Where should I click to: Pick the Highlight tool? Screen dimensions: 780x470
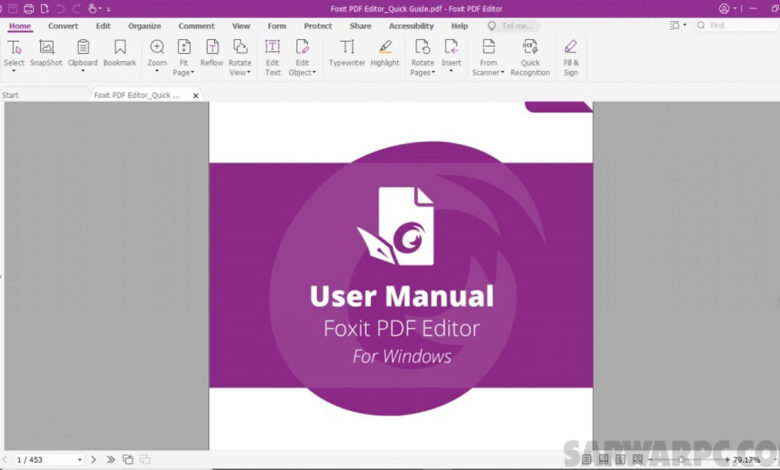pos(385,53)
